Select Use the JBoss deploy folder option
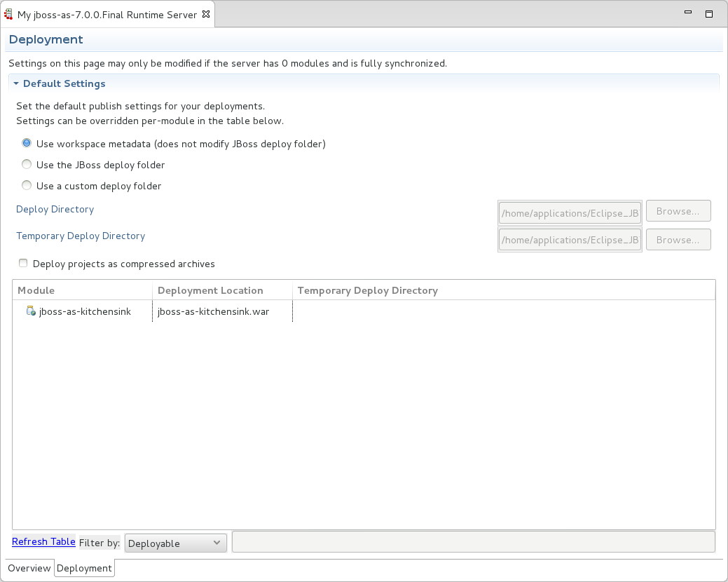The height and width of the screenshot is (582, 728). coord(26,163)
